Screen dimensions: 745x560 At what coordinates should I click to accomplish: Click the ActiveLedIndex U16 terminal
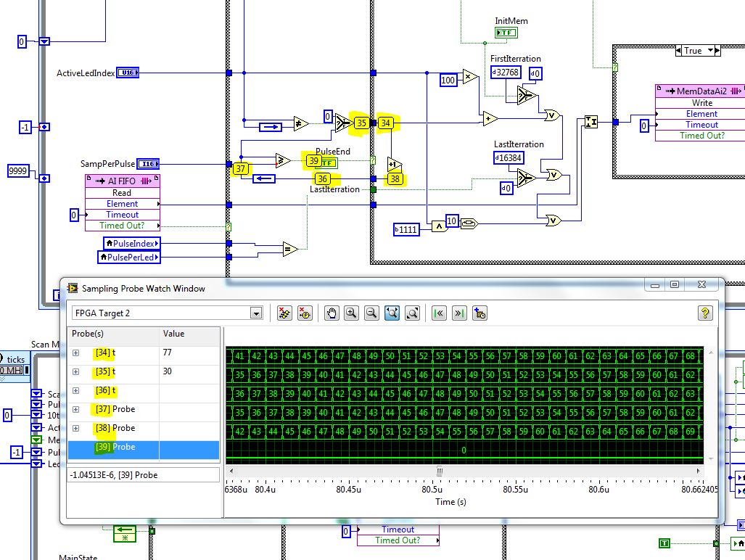click(x=128, y=73)
